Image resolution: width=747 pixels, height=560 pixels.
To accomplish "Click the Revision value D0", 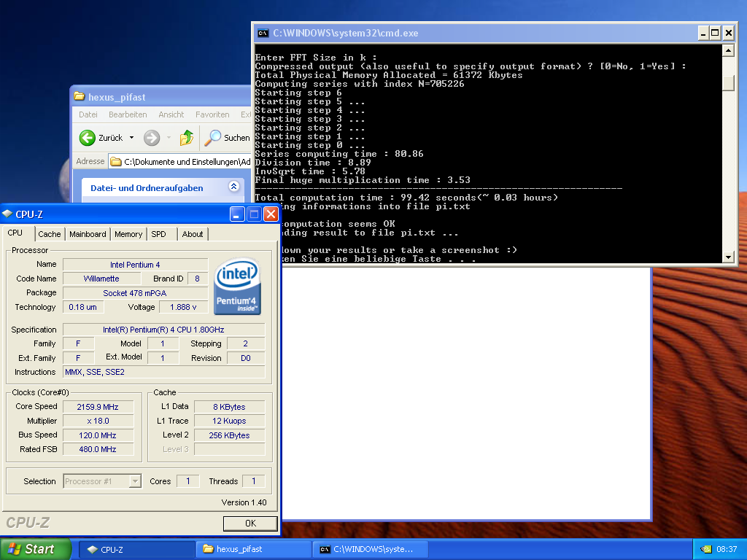I will (246, 358).
